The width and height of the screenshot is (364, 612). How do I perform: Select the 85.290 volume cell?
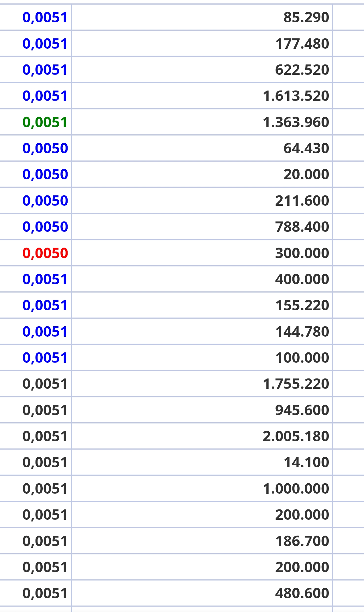pos(306,17)
